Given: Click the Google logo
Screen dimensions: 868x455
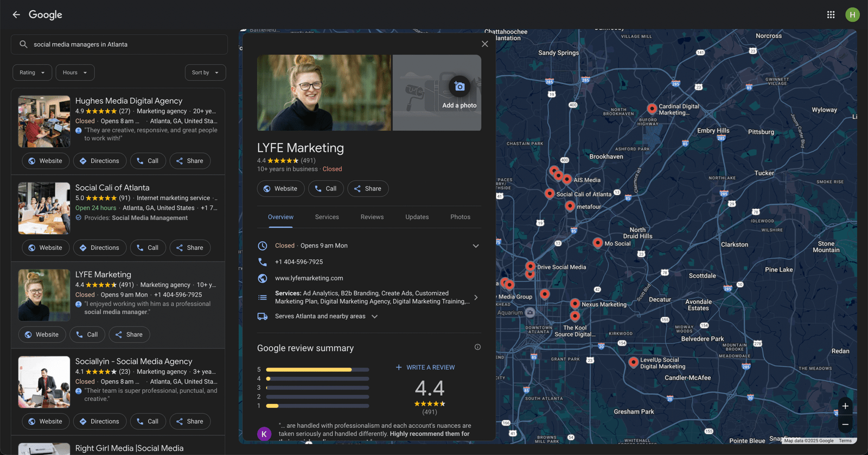Looking at the screenshot, I should click(x=46, y=15).
